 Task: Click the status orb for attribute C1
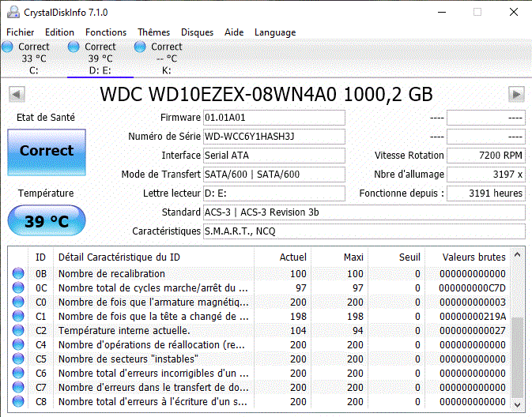click(x=18, y=316)
